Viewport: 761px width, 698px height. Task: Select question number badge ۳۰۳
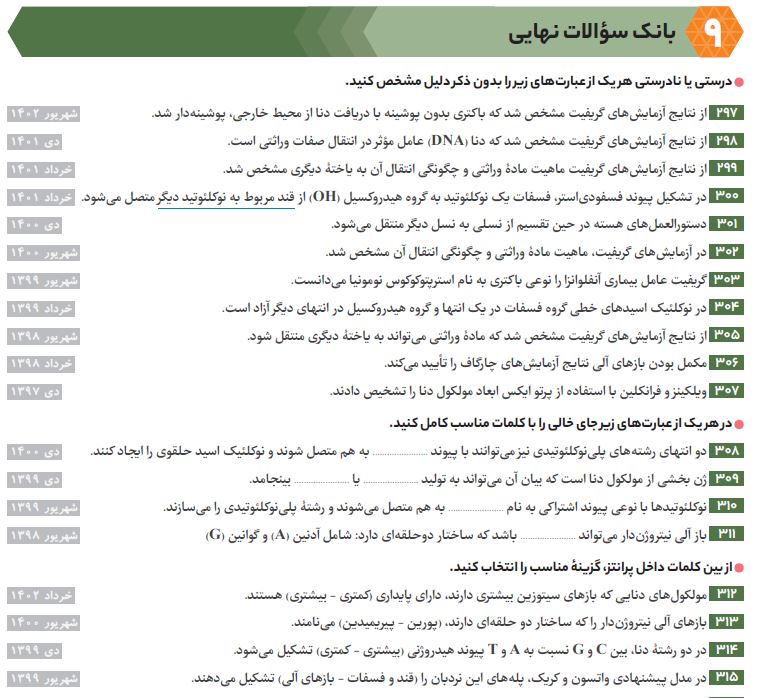(726, 280)
